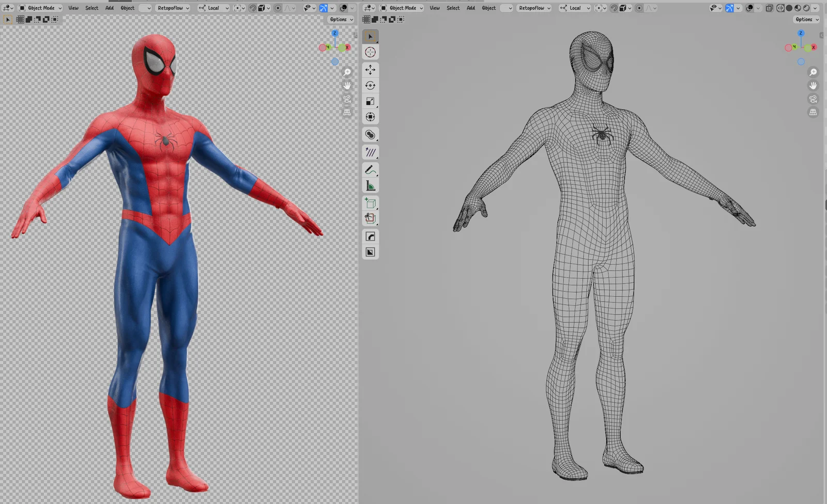Open the viewport shading dropdown arrow
This screenshot has width=827, height=504.
pyautogui.click(x=815, y=8)
